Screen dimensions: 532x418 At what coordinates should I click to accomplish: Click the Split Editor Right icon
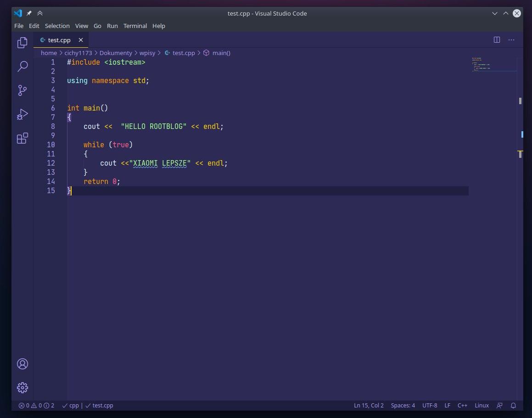click(497, 40)
